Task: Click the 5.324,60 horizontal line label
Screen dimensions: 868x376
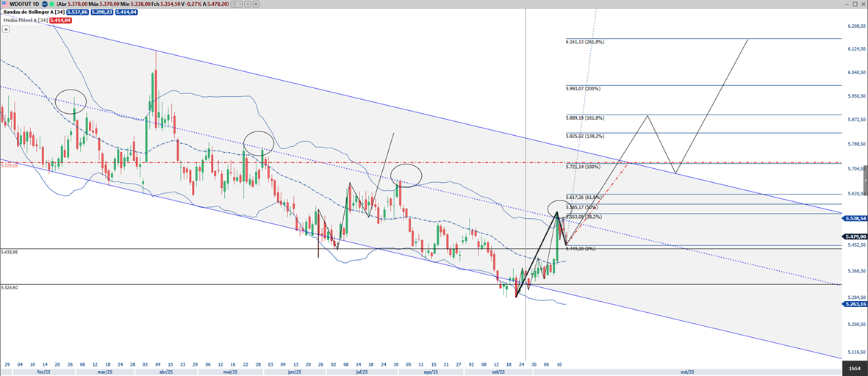Action: pos(12,288)
